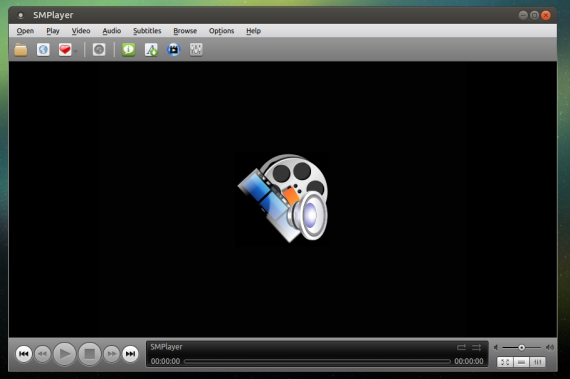The width and height of the screenshot is (570, 379).
Task: Click the rewind button
Action: (43, 354)
